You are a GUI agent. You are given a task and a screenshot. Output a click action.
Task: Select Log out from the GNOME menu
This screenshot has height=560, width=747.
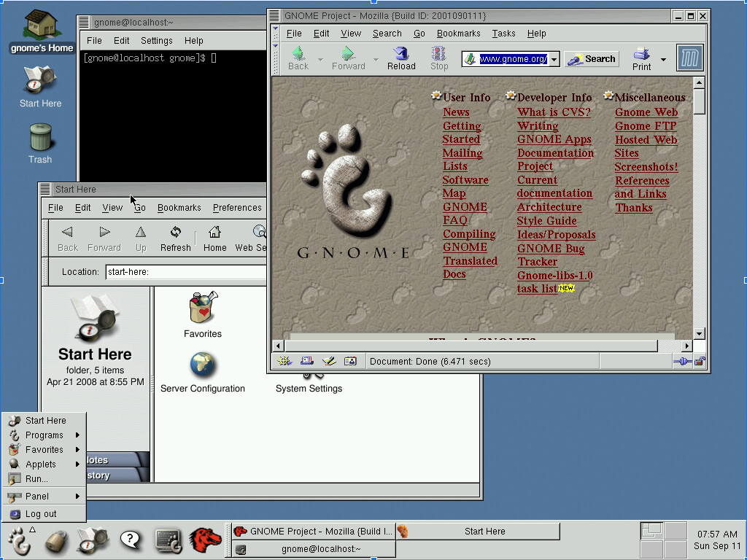(41, 514)
